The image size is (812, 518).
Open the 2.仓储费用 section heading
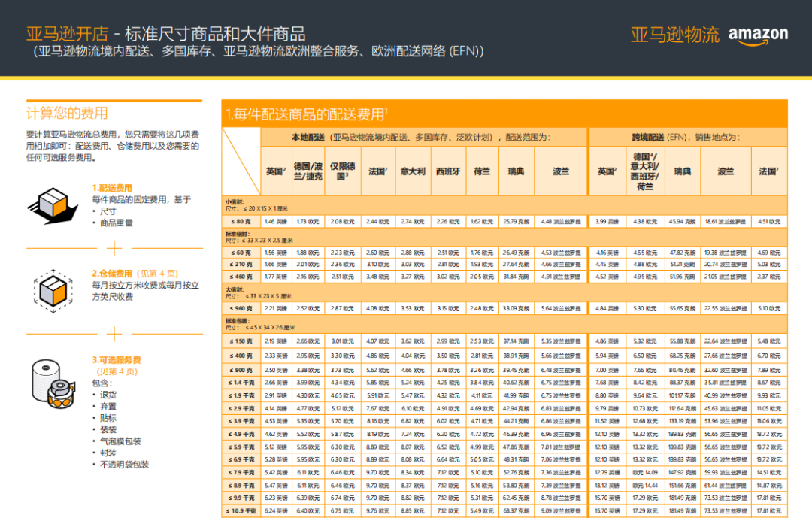point(111,274)
